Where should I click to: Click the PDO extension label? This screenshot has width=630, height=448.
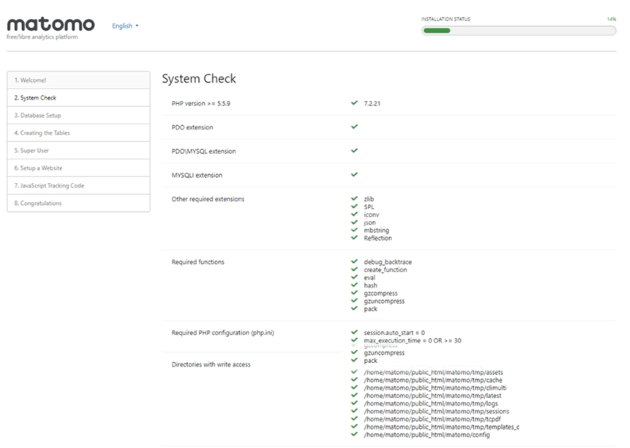(192, 127)
